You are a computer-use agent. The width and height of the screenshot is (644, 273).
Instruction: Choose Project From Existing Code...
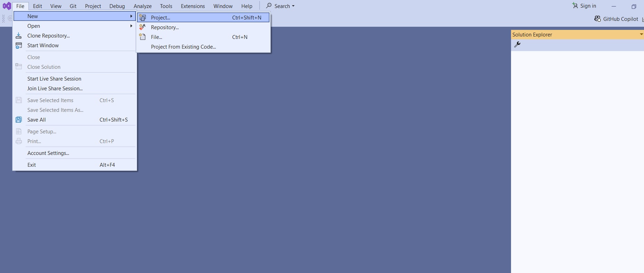click(x=203, y=47)
